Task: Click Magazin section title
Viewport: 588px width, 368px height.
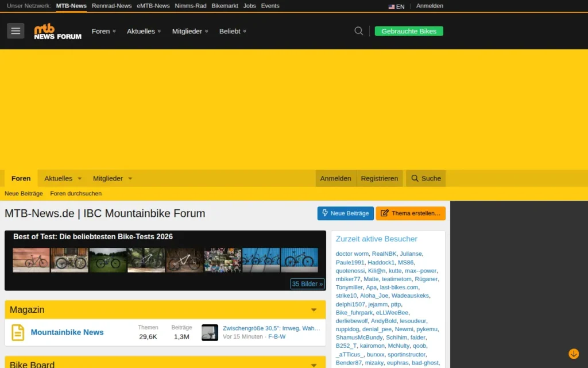Action: pyautogui.click(x=27, y=310)
